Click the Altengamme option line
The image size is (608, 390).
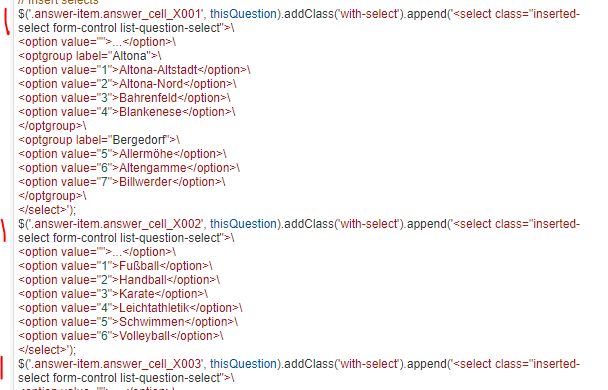coord(129,168)
